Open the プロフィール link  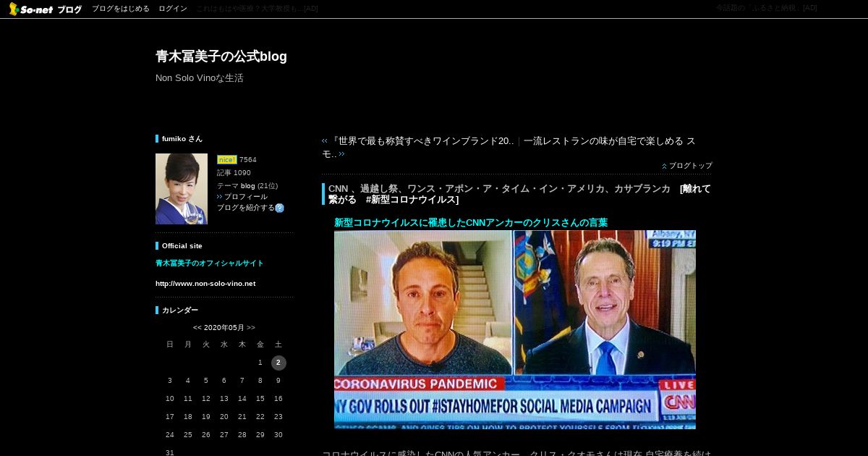[245, 197]
